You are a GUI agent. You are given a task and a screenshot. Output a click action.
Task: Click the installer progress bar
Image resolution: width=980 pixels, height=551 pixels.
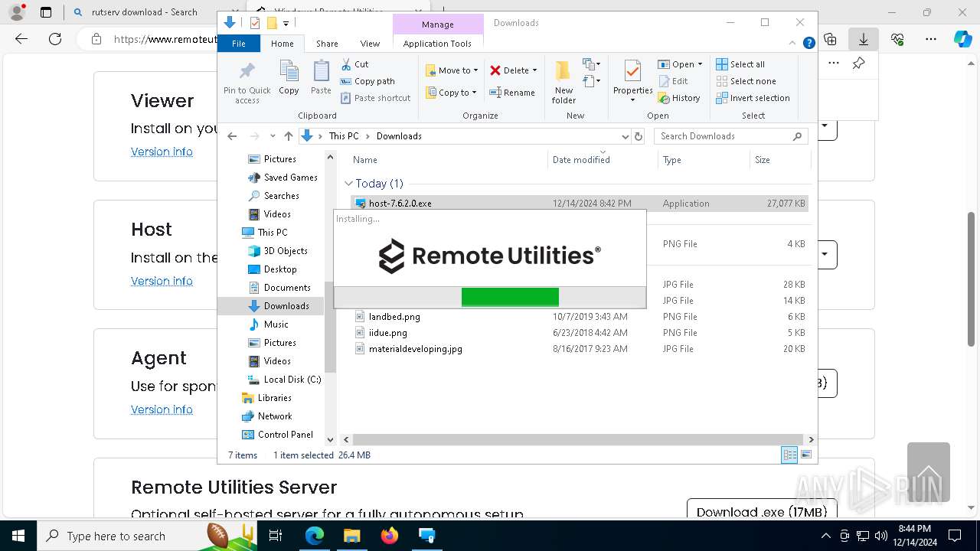[490, 297]
